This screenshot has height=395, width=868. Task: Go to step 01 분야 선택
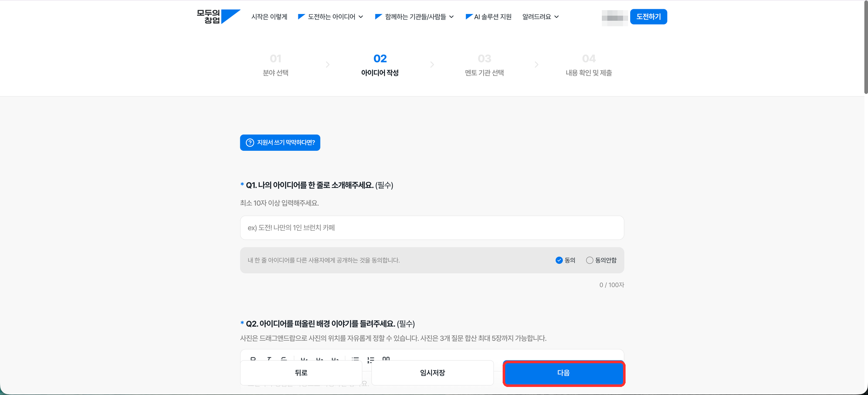tap(275, 65)
